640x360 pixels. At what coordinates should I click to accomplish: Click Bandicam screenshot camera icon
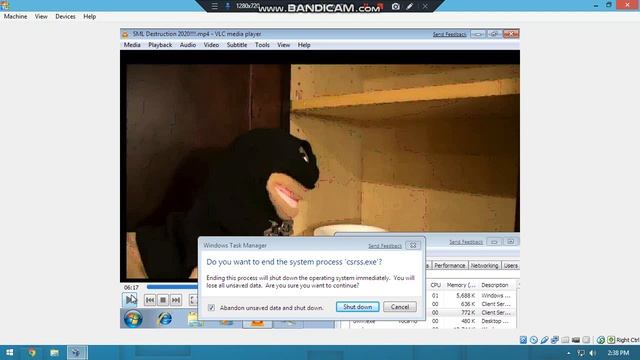[x=396, y=6]
